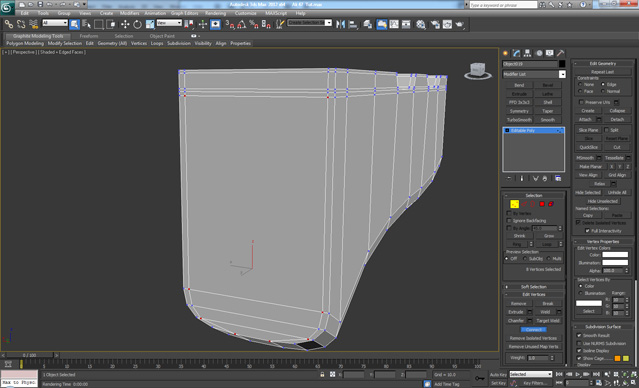Collapse the Edit Vertices rollout
The height and width of the screenshot is (388, 639).
coord(534,294)
